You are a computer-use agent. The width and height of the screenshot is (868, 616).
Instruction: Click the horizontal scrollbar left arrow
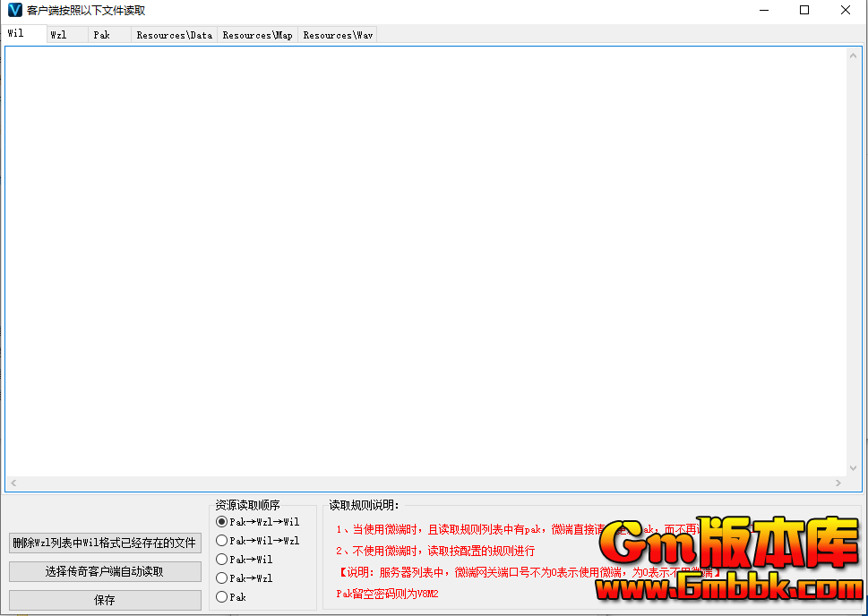13,483
